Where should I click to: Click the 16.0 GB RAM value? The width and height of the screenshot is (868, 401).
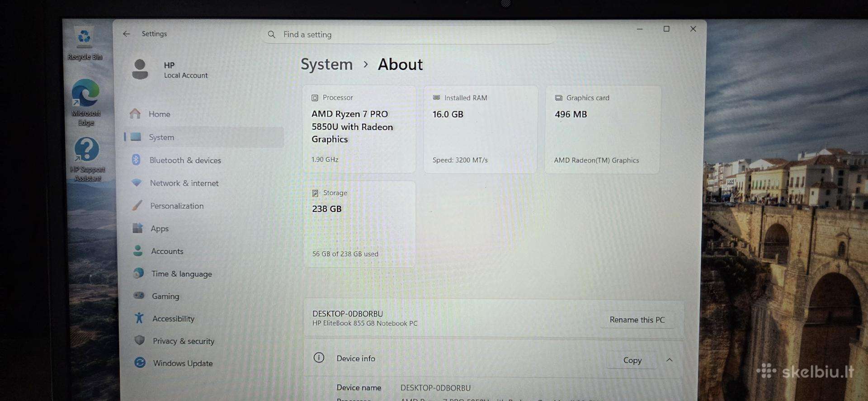point(448,114)
